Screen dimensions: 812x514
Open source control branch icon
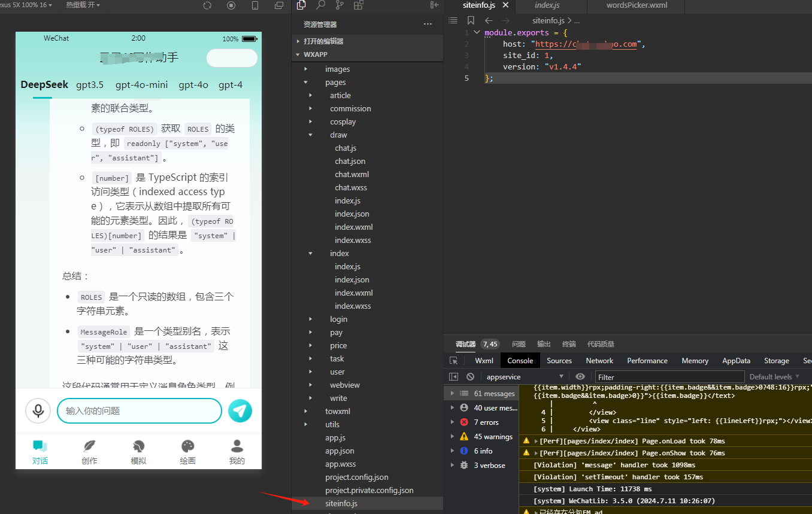tap(340, 5)
